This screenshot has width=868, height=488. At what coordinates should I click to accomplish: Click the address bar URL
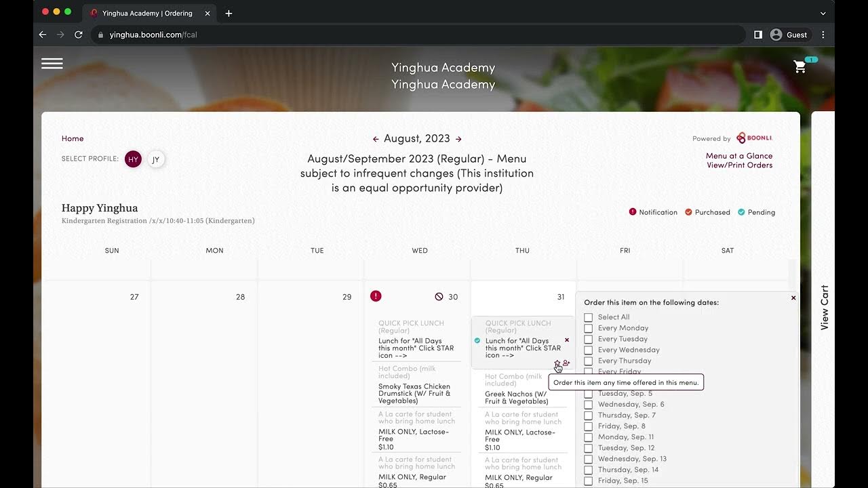(x=153, y=35)
